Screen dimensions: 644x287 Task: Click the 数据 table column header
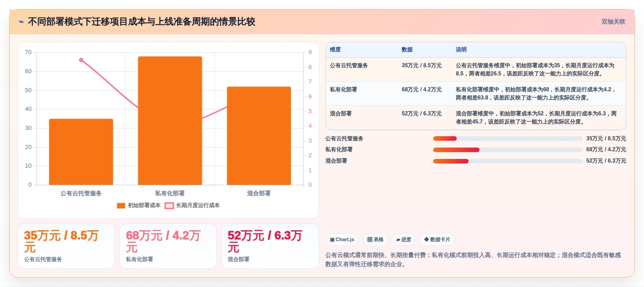point(407,49)
